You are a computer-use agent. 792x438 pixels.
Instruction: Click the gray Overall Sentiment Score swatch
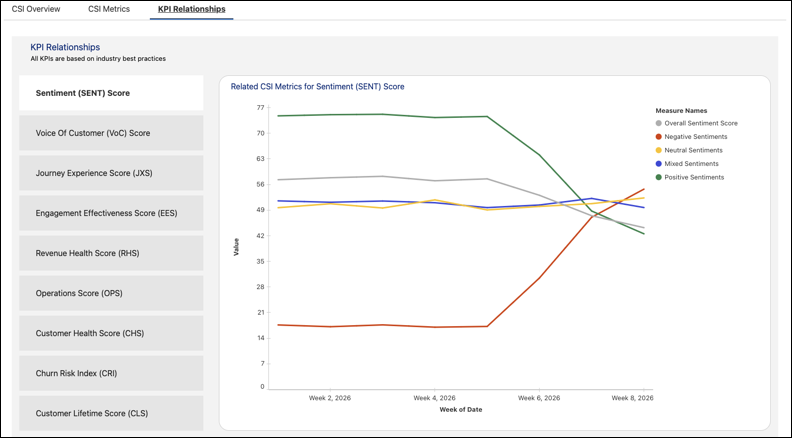click(x=659, y=123)
